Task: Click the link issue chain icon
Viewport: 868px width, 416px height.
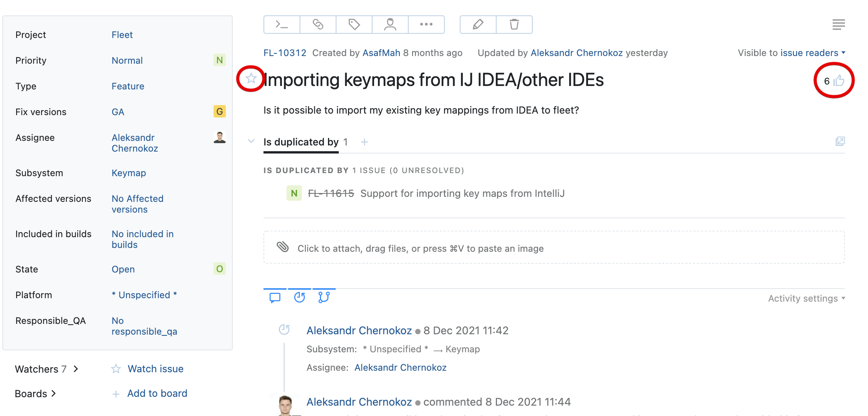Action: (318, 25)
